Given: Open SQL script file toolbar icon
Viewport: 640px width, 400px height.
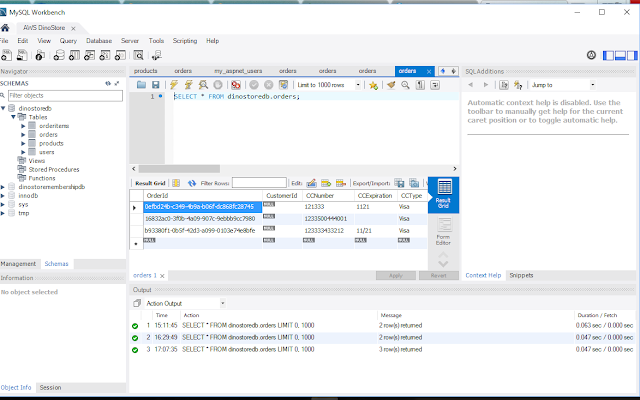Looking at the screenshot, I should click(22, 55).
